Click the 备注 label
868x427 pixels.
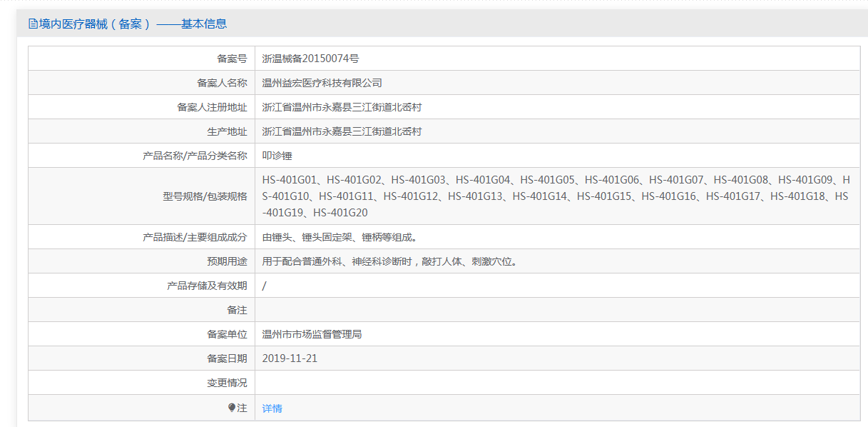click(x=237, y=310)
